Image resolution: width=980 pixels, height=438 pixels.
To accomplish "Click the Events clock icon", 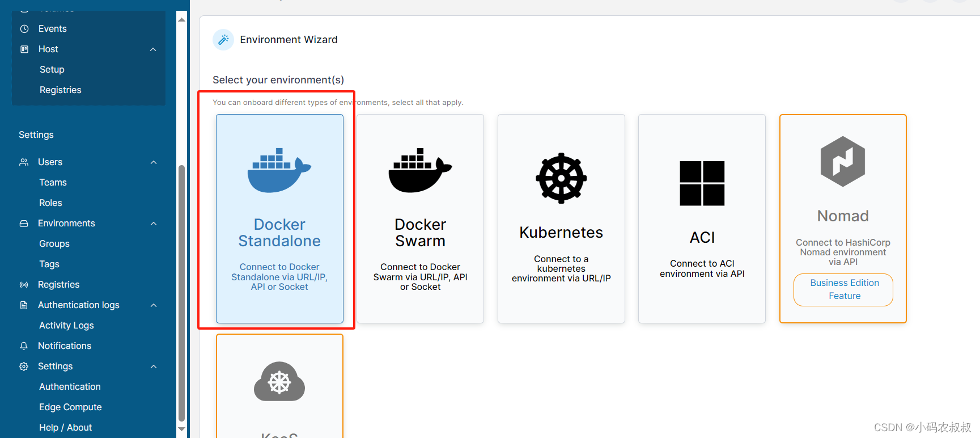I will point(24,28).
